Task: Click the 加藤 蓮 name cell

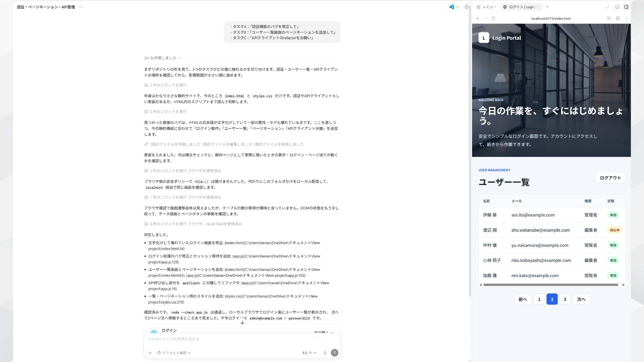Action: coord(490,276)
